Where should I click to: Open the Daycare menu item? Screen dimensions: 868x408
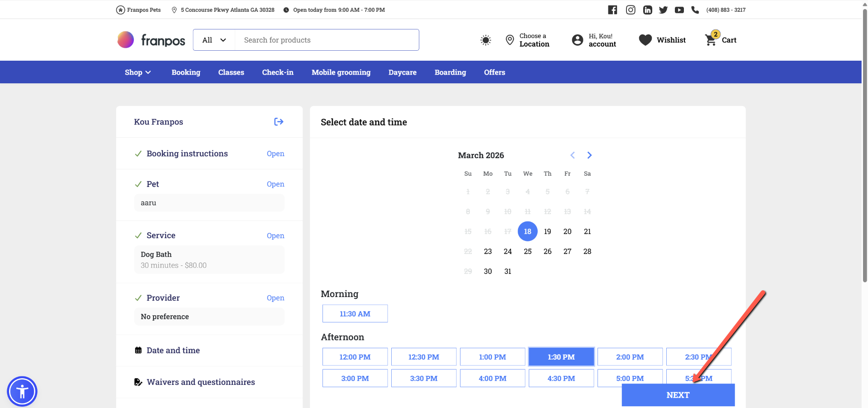point(402,72)
